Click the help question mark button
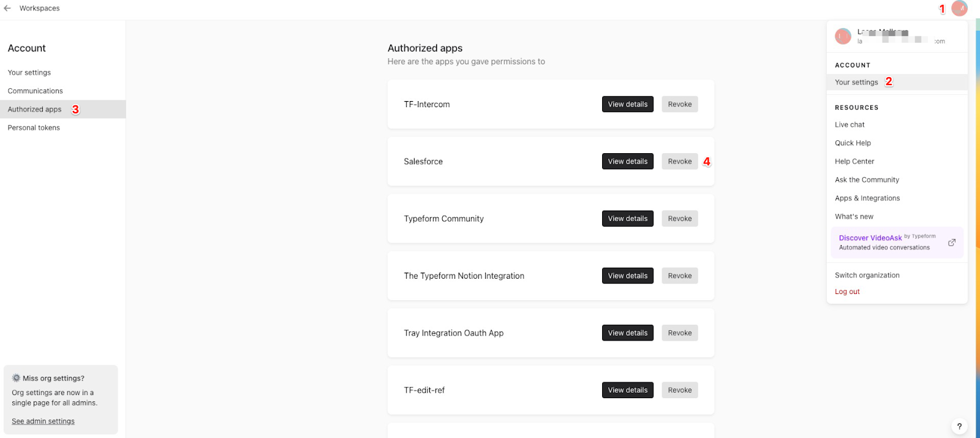 pyautogui.click(x=959, y=426)
